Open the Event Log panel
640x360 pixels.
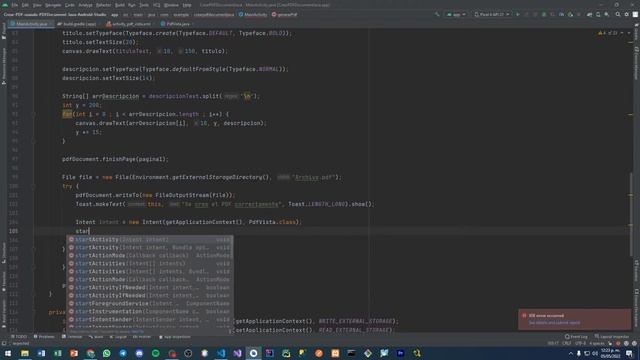point(576,337)
